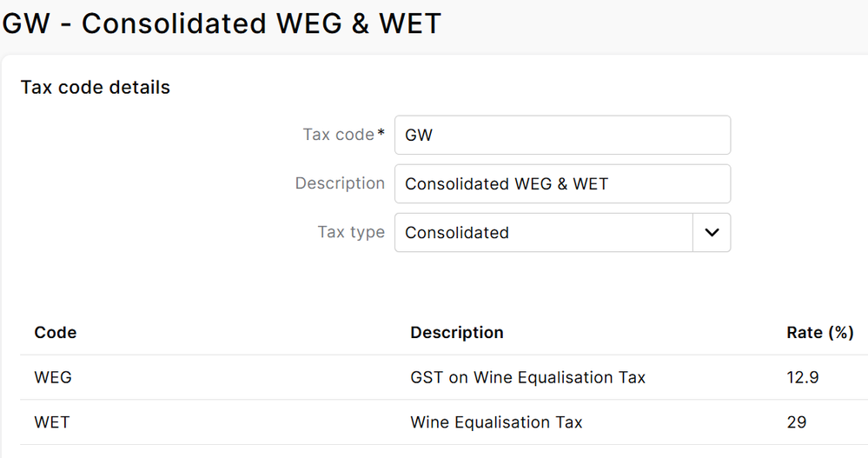The image size is (868, 458).
Task: Click the Tax code input field
Action: (561, 136)
